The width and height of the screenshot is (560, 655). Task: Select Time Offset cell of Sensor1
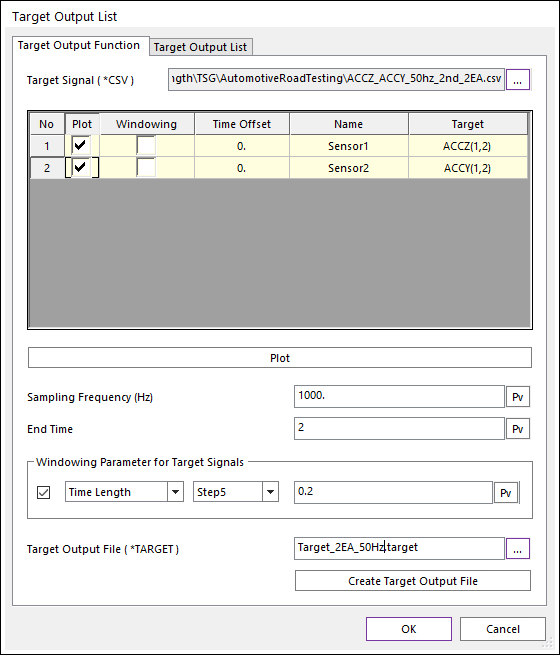click(242, 146)
